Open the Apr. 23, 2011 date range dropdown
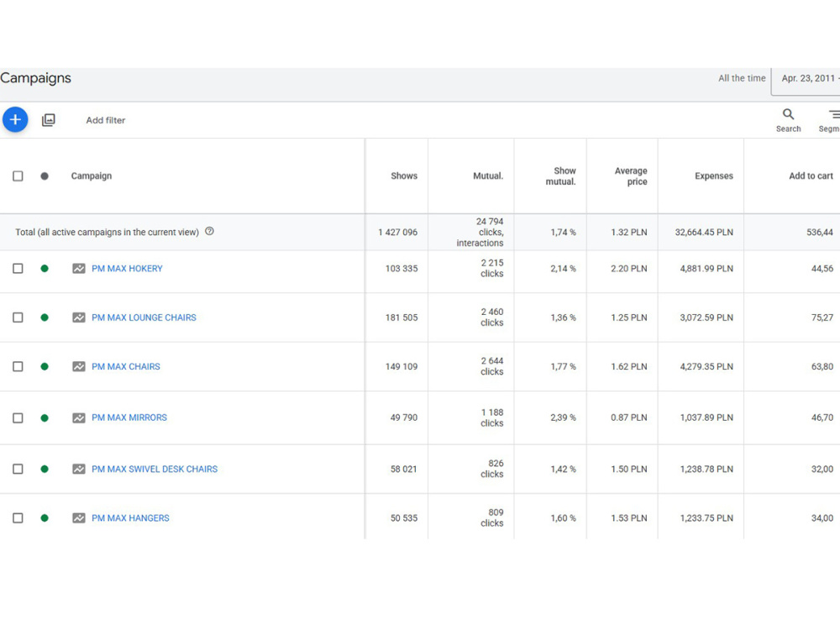Image resolution: width=840 pixels, height=630 pixels. pyautogui.click(x=806, y=81)
